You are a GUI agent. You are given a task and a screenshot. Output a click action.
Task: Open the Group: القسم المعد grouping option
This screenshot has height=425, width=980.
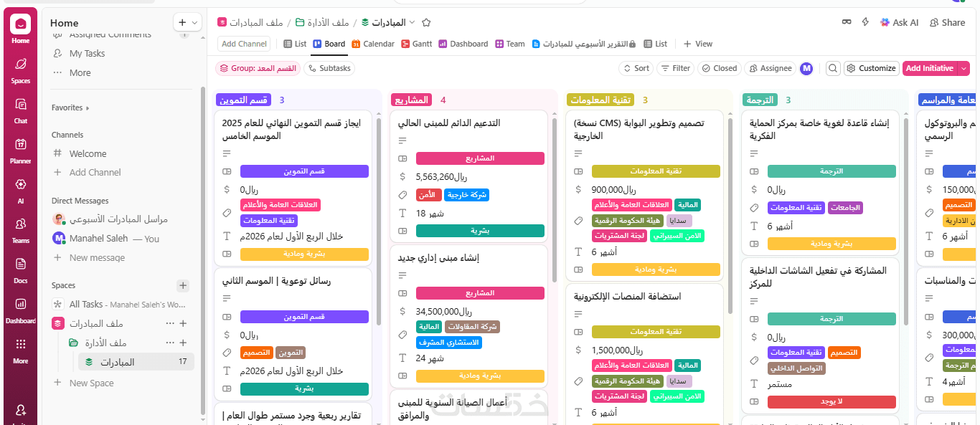click(x=258, y=68)
